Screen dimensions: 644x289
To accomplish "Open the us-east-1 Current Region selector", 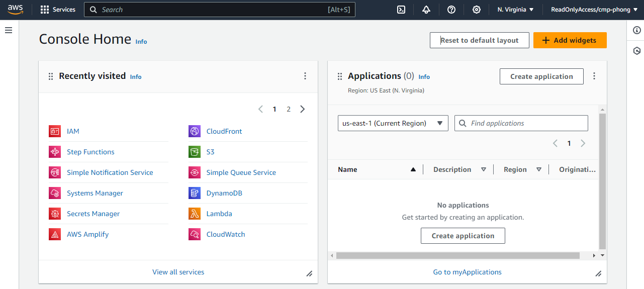I will pos(393,123).
